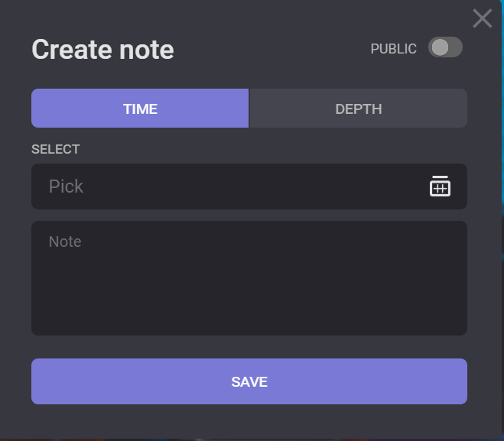
Task: Choose DEPTH as the note type
Action: (x=358, y=109)
